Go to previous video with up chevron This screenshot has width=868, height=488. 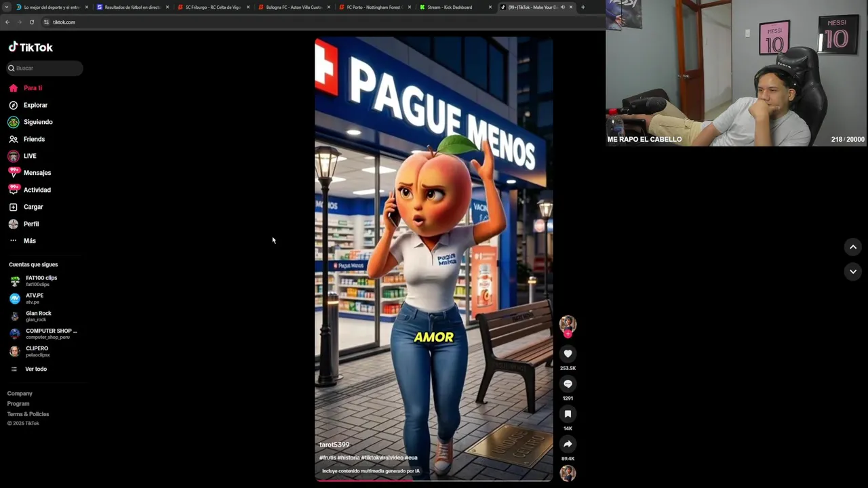click(x=853, y=247)
